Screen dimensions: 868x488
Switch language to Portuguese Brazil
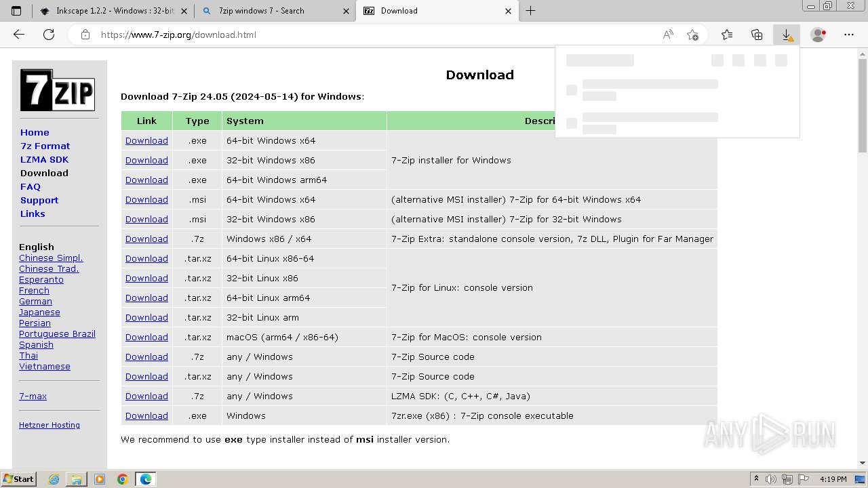pyautogui.click(x=57, y=333)
